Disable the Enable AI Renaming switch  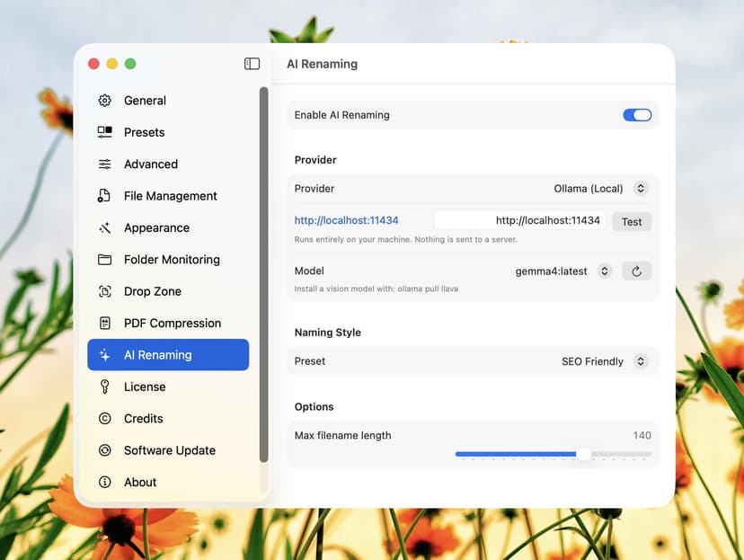(x=637, y=115)
